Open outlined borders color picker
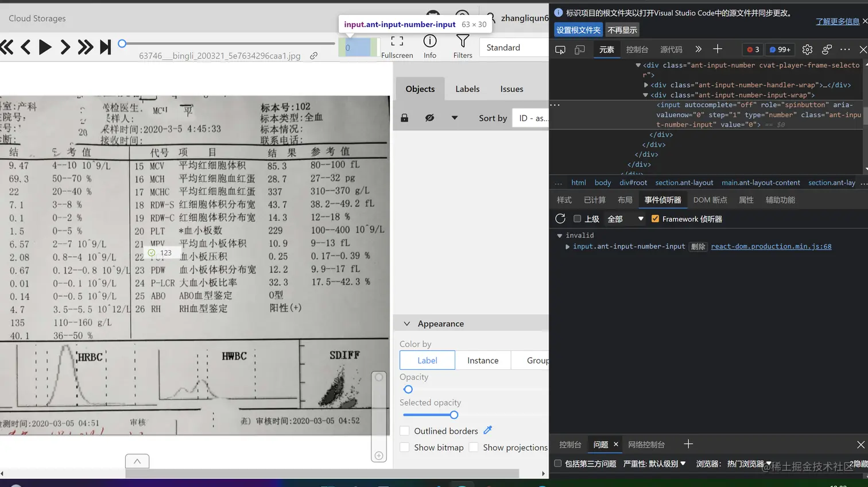This screenshot has width=868, height=487. [x=488, y=430]
